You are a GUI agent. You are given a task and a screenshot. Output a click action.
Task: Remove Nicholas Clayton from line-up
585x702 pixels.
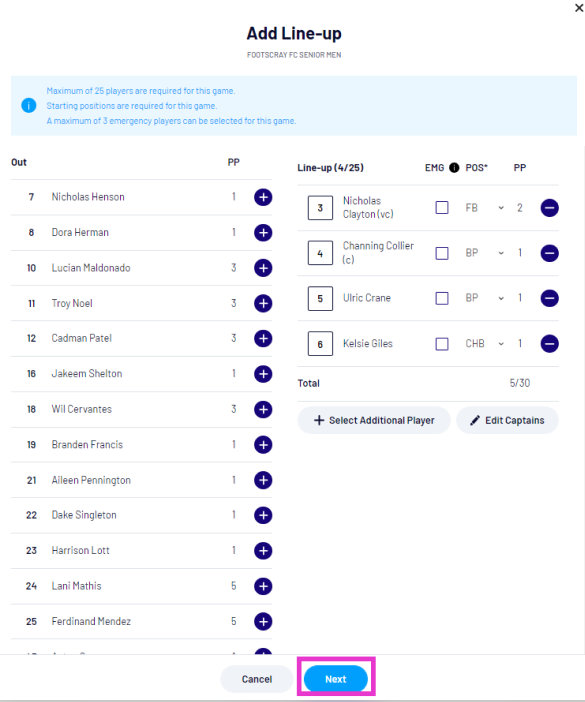[x=550, y=208]
